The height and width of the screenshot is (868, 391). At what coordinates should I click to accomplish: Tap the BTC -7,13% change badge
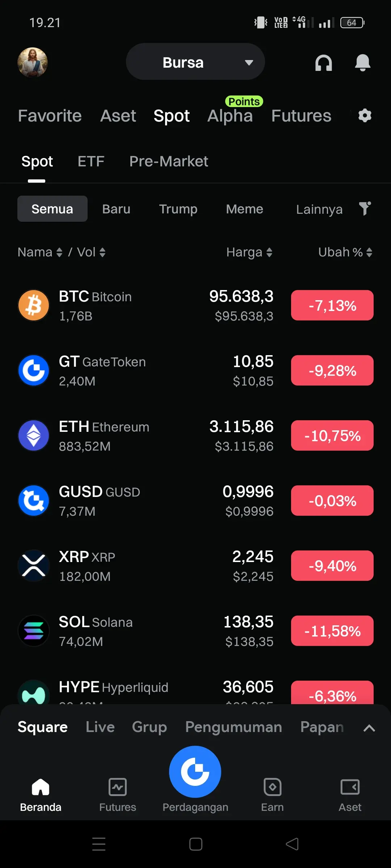[332, 305]
